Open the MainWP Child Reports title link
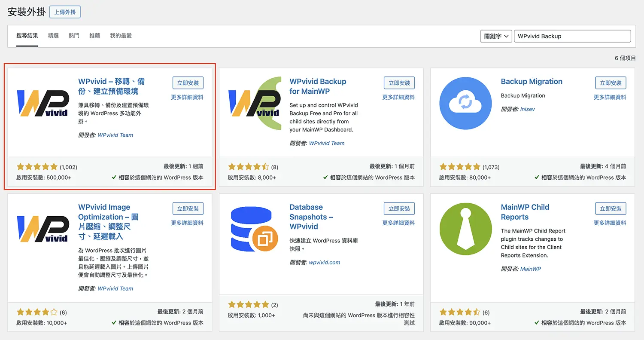644x340 pixels. [525, 212]
